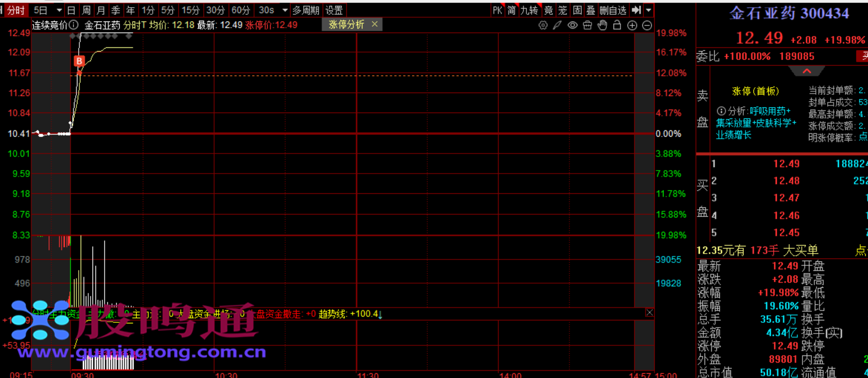The image size is (868, 378).
Task: Toggle the 竞 auction button
Action: [548, 10]
